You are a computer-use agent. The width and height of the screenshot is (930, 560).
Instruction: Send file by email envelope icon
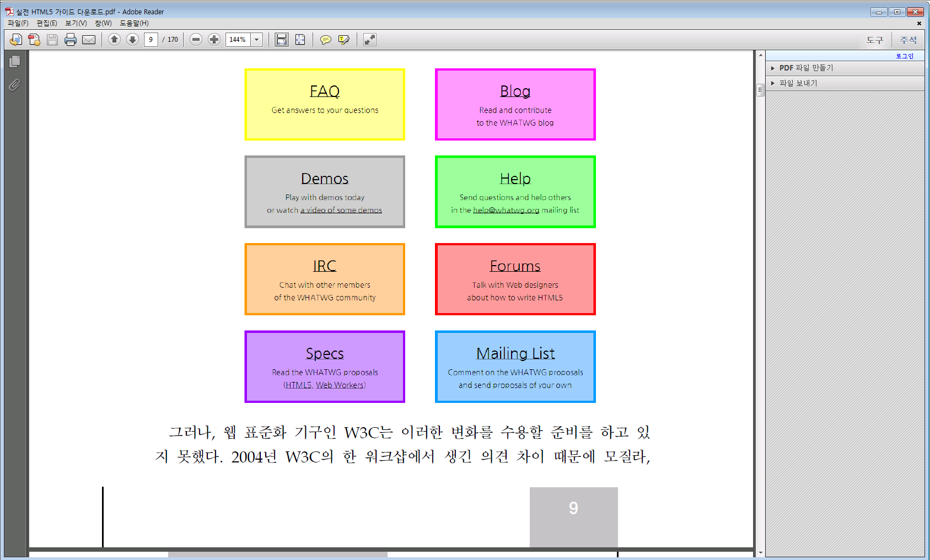[x=89, y=40]
